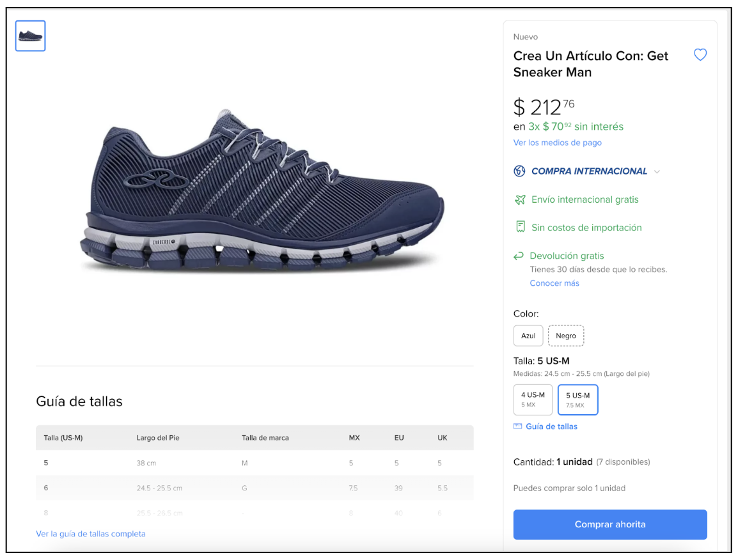Viewport: 738px width, 560px height.
Task: Add product to favorites with heart icon
Action: 700,55
